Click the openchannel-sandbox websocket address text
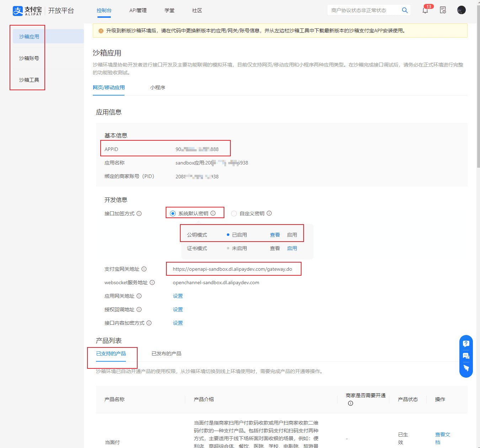 [216, 282]
